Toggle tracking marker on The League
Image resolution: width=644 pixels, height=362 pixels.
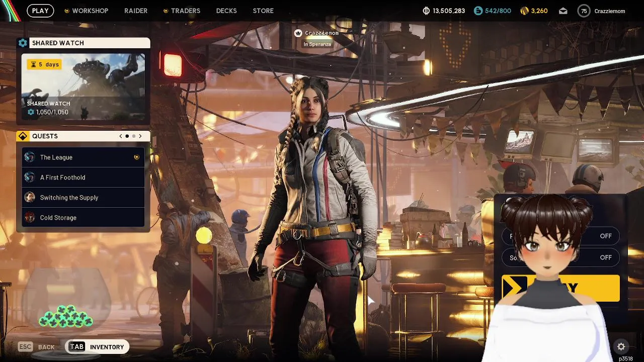click(136, 157)
